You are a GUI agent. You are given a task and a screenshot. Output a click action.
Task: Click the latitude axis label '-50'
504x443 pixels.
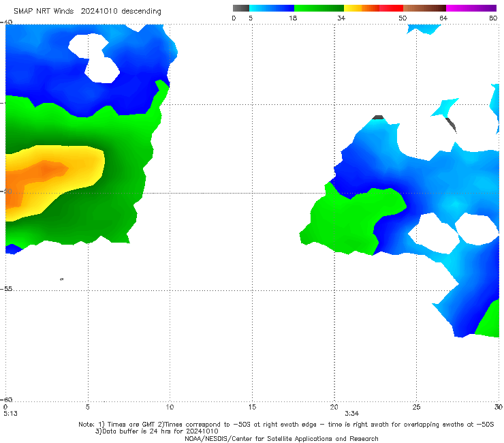coord(6,192)
